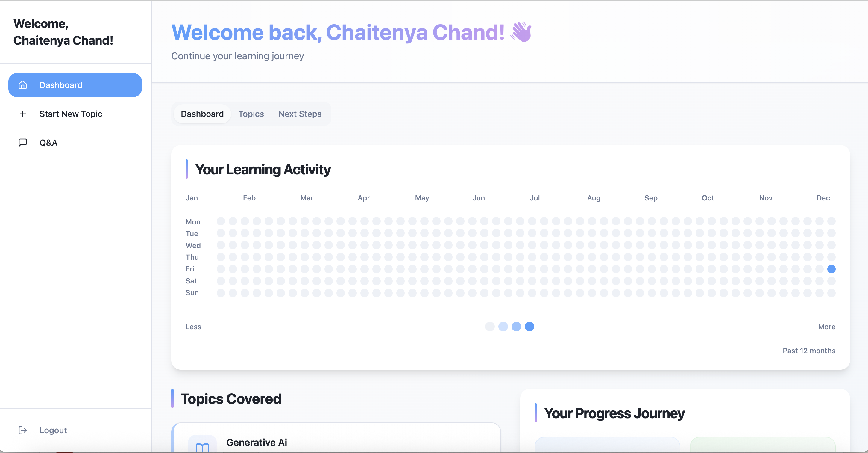Click the plus icon for Start New Topic
The width and height of the screenshot is (868, 453).
pos(22,114)
